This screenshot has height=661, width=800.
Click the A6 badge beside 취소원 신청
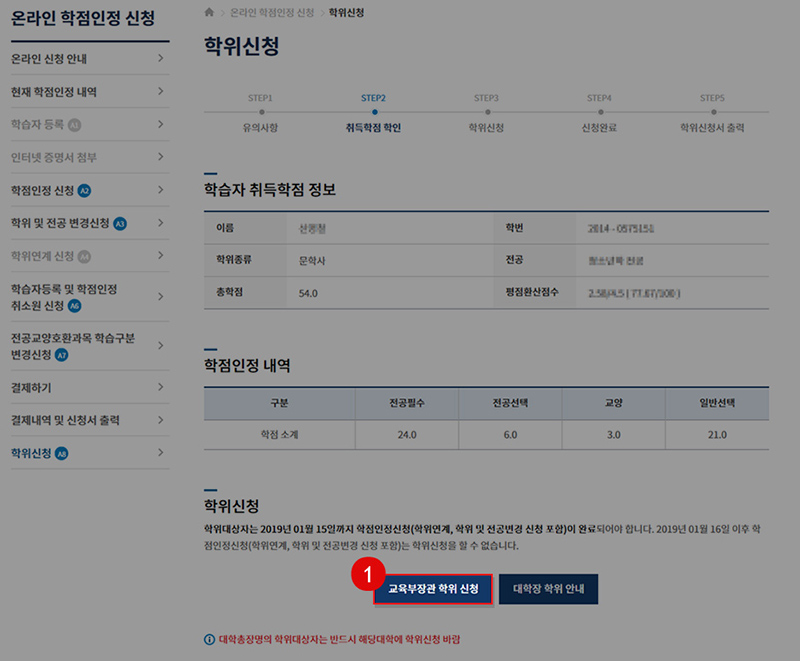pos(75,305)
